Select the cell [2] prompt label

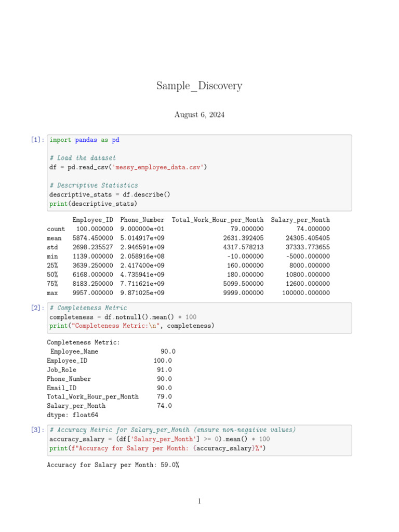tap(37, 308)
